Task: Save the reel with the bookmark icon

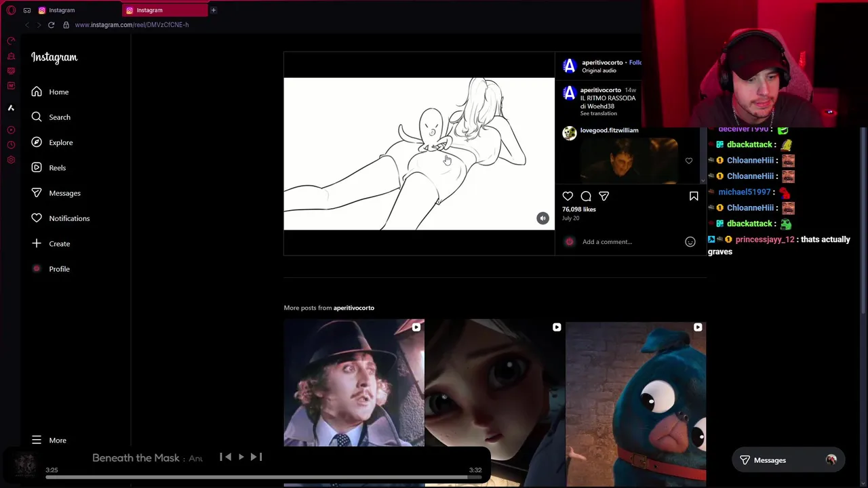Action: coord(694,197)
